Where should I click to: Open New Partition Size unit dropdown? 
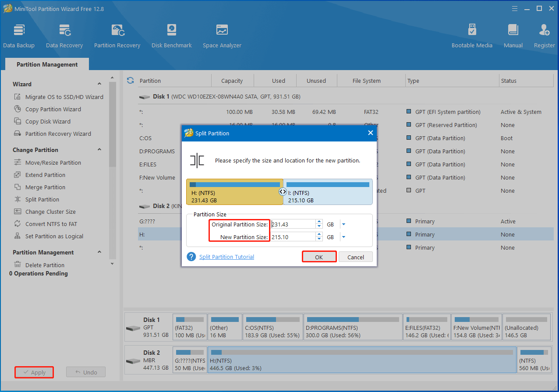click(x=343, y=237)
